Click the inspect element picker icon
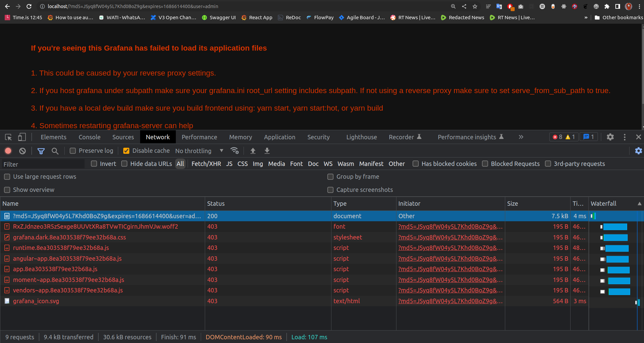This screenshot has height=343, width=644. (x=8, y=137)
